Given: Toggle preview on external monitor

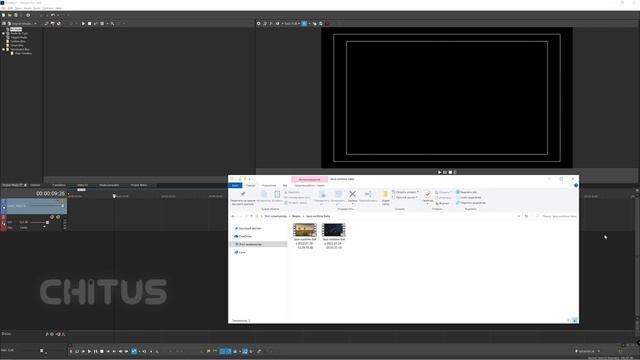Looking at the screenshot, I should click(x=264, y=24).
